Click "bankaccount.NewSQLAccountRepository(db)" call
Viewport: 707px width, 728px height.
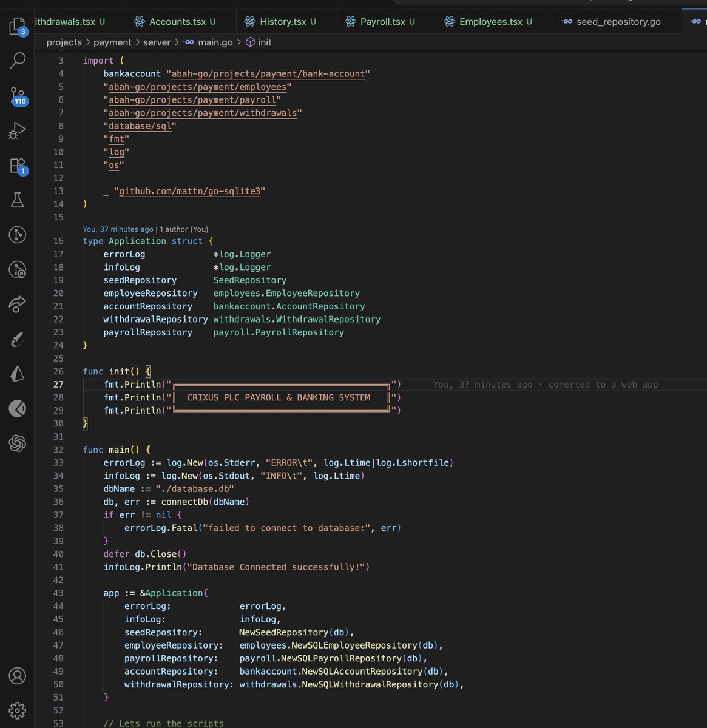click(x=341, y=672)
